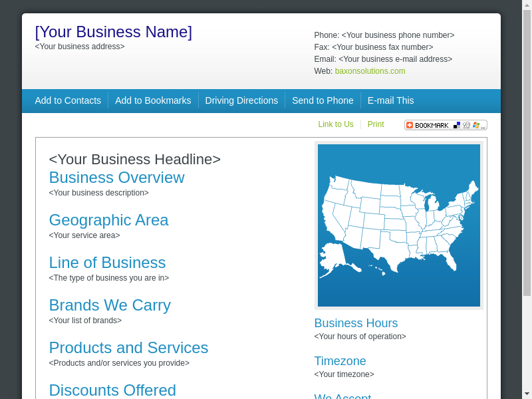This screenshot has height=399, width=532.
Task: Click the scrollbar up arrow
Action: [x=527, y=5]
